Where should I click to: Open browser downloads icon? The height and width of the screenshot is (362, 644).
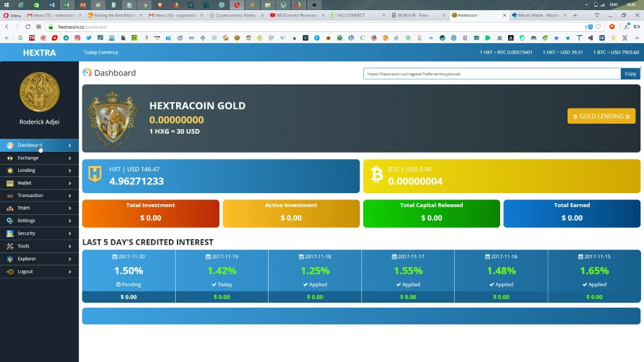[x=626, y=27]
